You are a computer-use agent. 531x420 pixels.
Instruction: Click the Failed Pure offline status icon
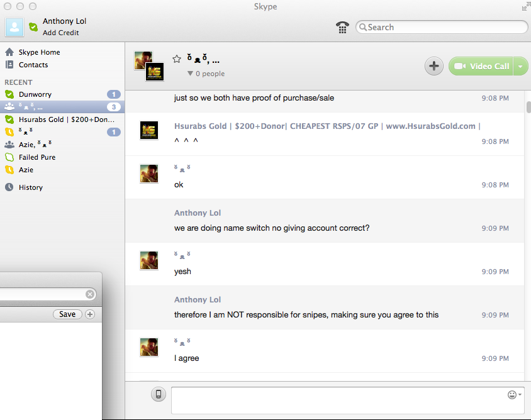[x=9, y=157]
